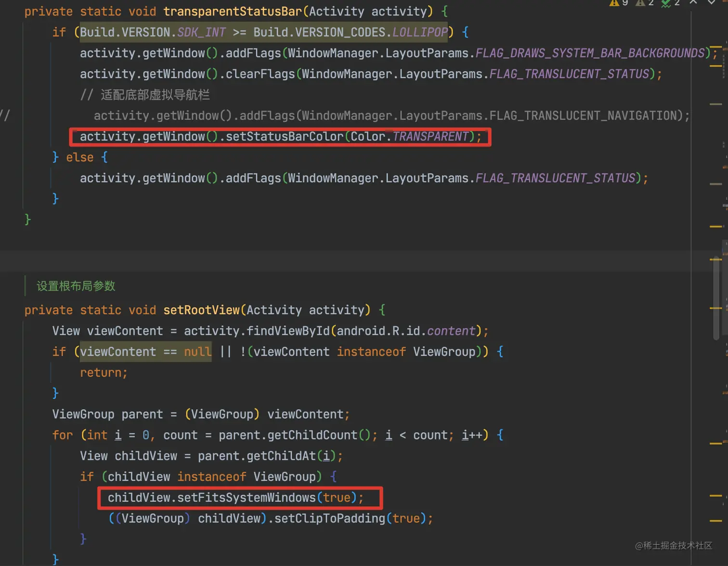Go to next highlighted problem arrow
The height and width of the screenshot is (566, 728).
pyautogui.click(x=711, y=2)
